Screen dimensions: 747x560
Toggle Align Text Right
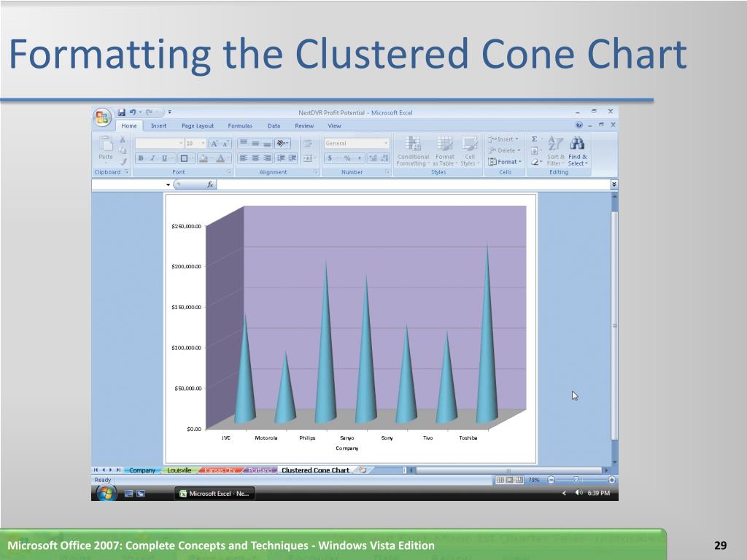coord(267,158)
